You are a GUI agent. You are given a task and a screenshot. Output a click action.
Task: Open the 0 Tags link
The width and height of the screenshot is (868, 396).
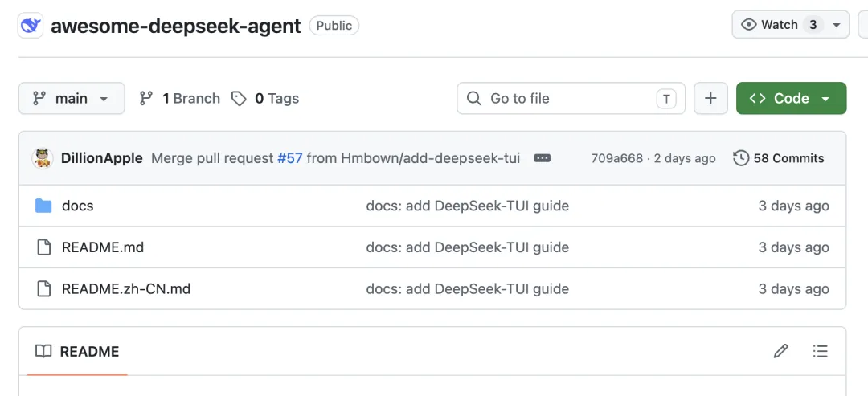[x=264, y=99]
